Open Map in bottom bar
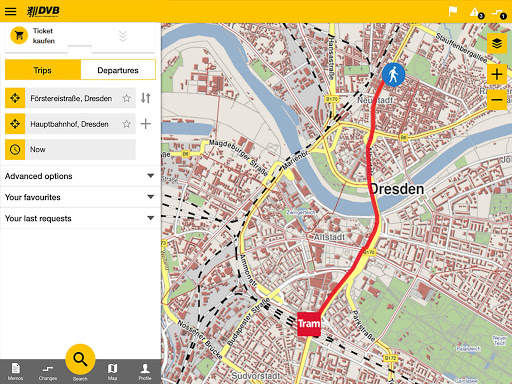 pos(112,372)
